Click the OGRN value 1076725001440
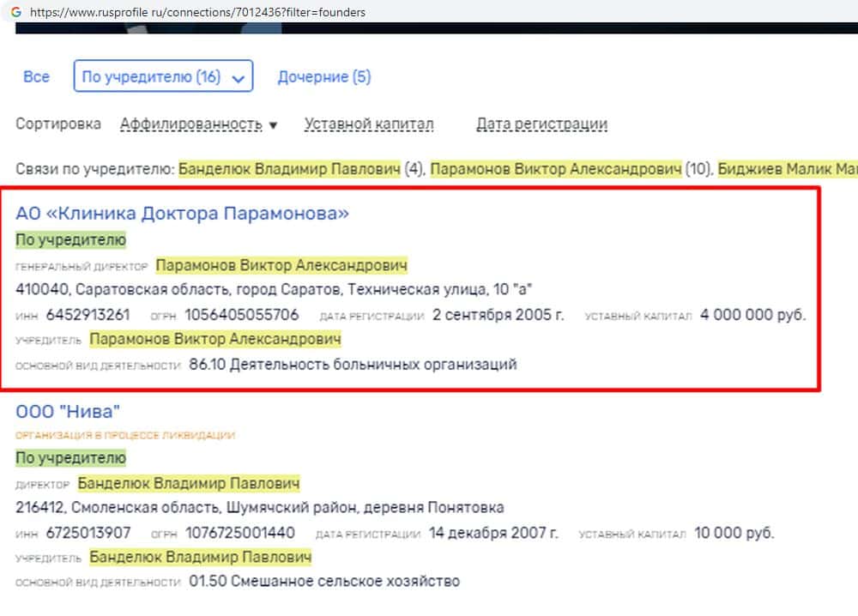The image size is (858, 616). click(x=240, y=533)
